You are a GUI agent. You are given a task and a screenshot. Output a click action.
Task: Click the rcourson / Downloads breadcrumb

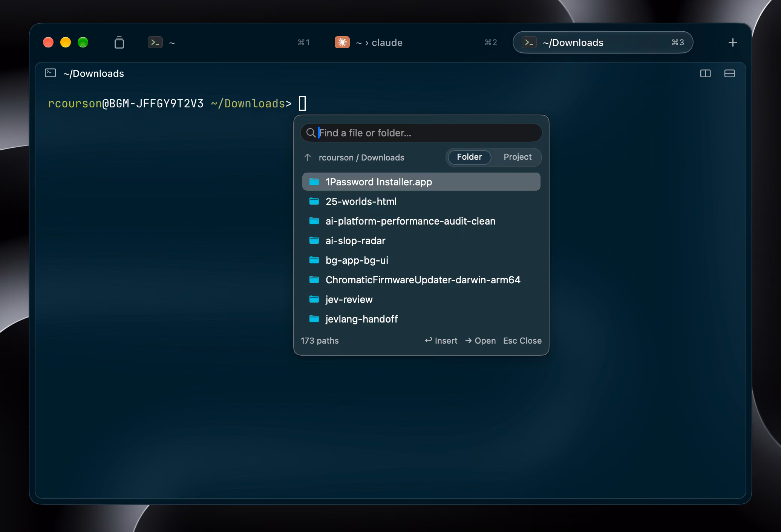click(x=361, y=157)
